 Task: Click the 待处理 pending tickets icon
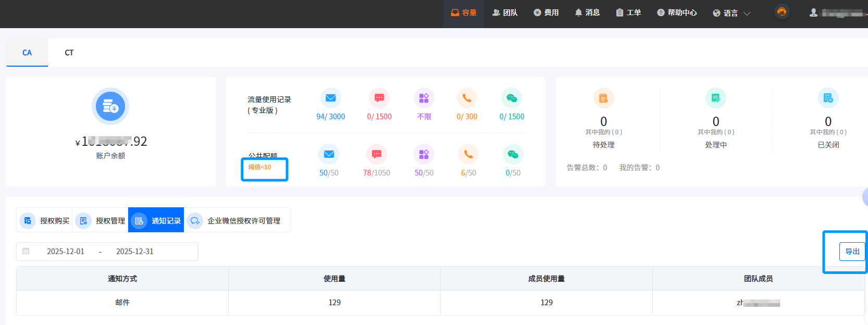pyautogui.click(x=603, y=98)
